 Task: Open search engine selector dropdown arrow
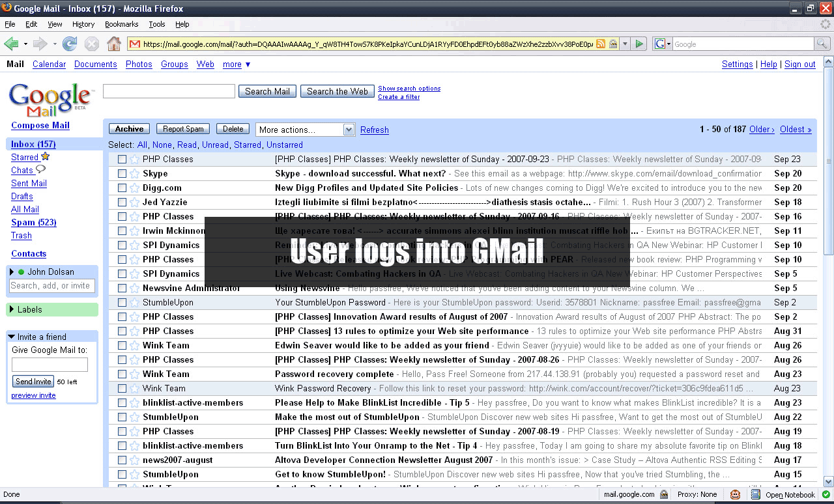point(669,44)
